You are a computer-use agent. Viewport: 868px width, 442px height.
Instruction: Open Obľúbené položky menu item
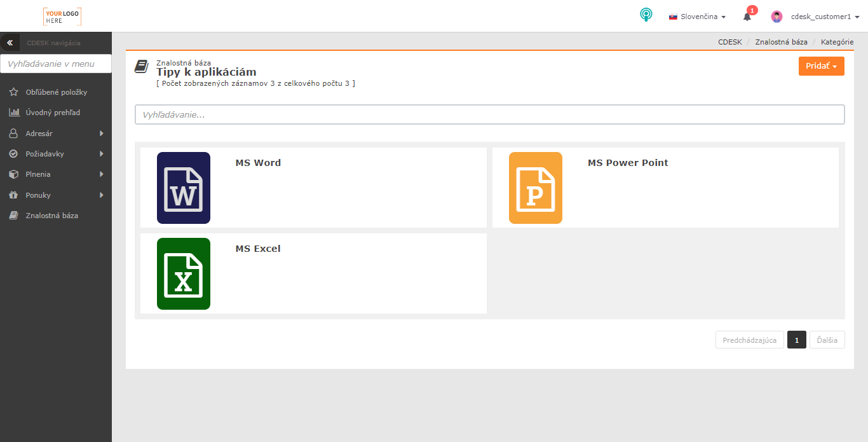tap(56, 92)
